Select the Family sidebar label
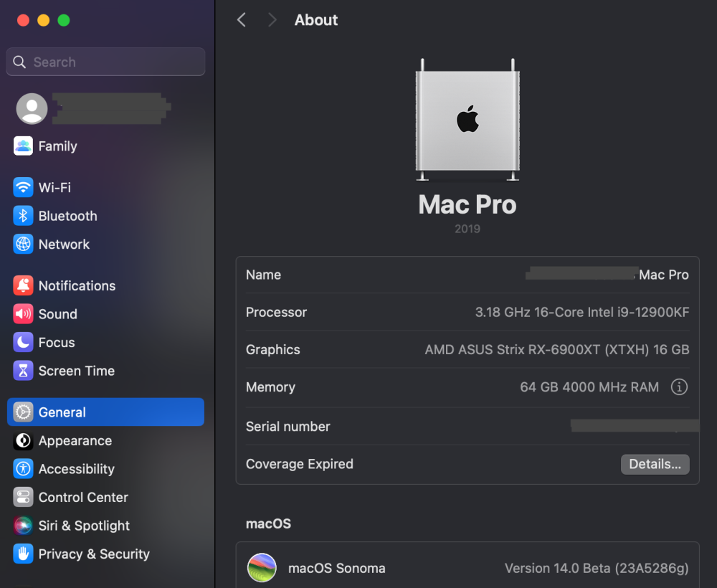Image resolution: width=717 pixels, height=588 pixels. coord(57,146)
